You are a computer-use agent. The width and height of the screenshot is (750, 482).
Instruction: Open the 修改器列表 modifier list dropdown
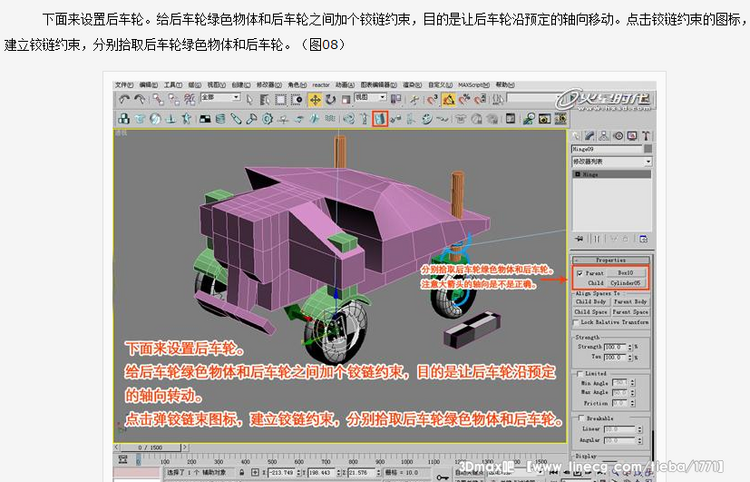pyautogui.click(x=612, y=162)
